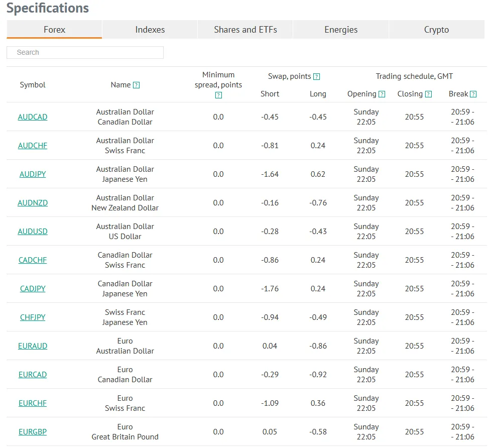Open the CHFJPY symbol link
Screen dimensions: 495x448
pyautogui.click(x=33, y=317)
